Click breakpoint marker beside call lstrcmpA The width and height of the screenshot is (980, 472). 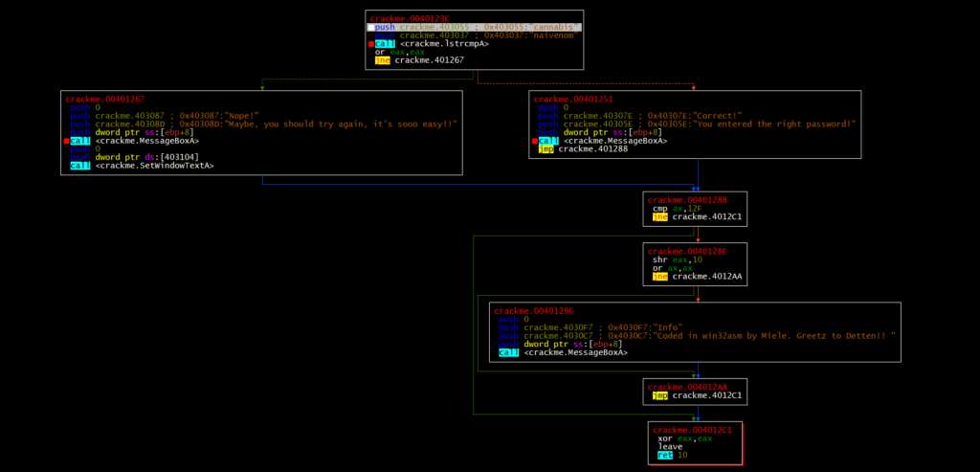tap(370, 44)
